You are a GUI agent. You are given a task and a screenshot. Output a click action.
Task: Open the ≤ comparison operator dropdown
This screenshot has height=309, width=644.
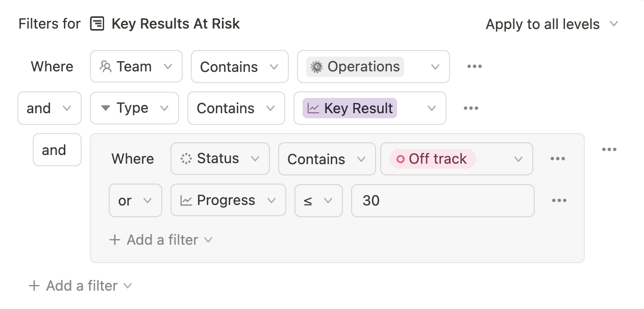click(x=318, y=200)
